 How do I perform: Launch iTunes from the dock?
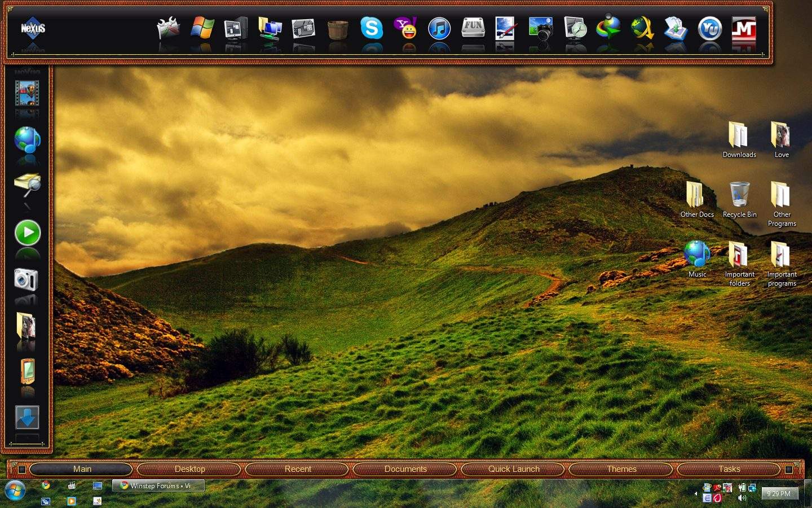click(x=439, y=28)
